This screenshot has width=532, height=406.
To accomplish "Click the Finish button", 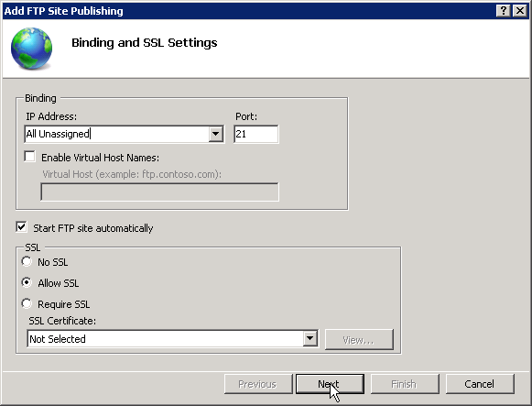I will point(405,384).
